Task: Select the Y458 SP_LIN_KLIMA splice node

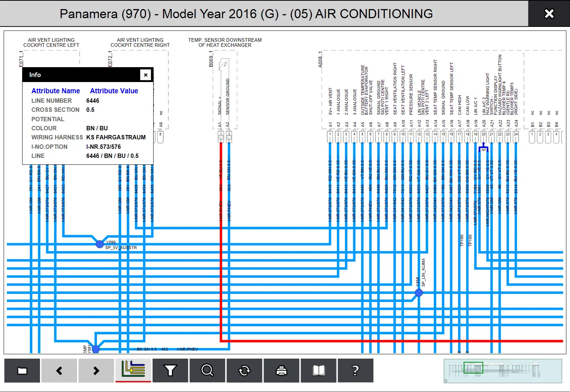Action: pyautogui.click(x=419, y=293)
